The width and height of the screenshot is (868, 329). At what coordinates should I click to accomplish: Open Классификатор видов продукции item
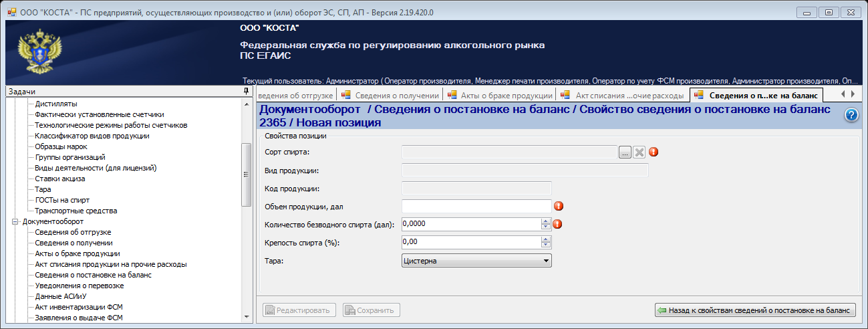[92, 136]
